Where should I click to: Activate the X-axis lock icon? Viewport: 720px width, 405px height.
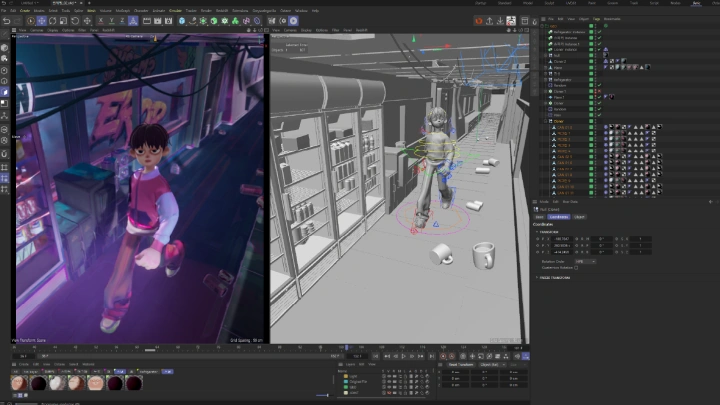(x=100, y=20)
